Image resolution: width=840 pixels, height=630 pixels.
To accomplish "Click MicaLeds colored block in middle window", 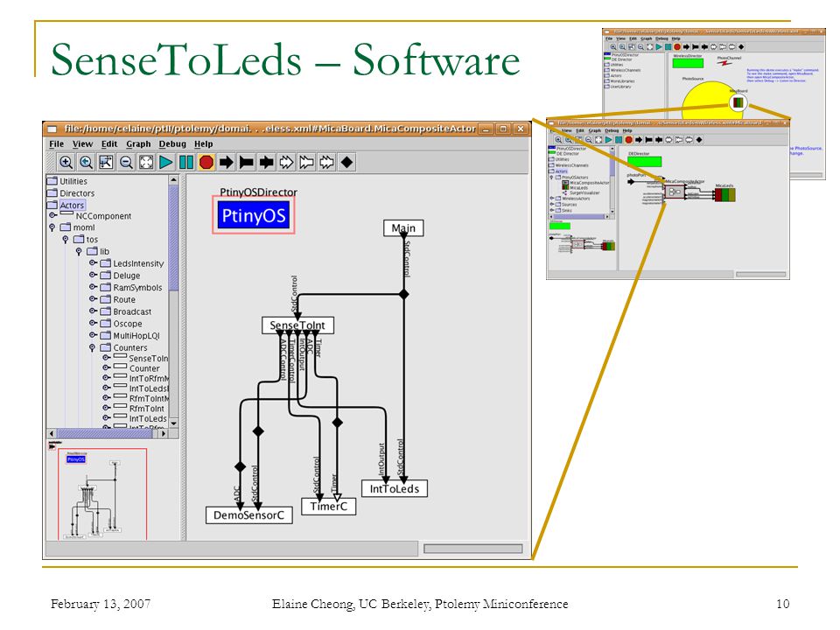I will [x=724, y=194].
